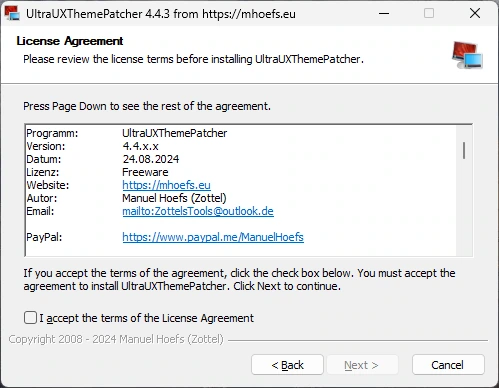The image size is (499, 388).
Task: Click the mailto:ZottelsTools@outlook.de email link
Action: (198, 211)
